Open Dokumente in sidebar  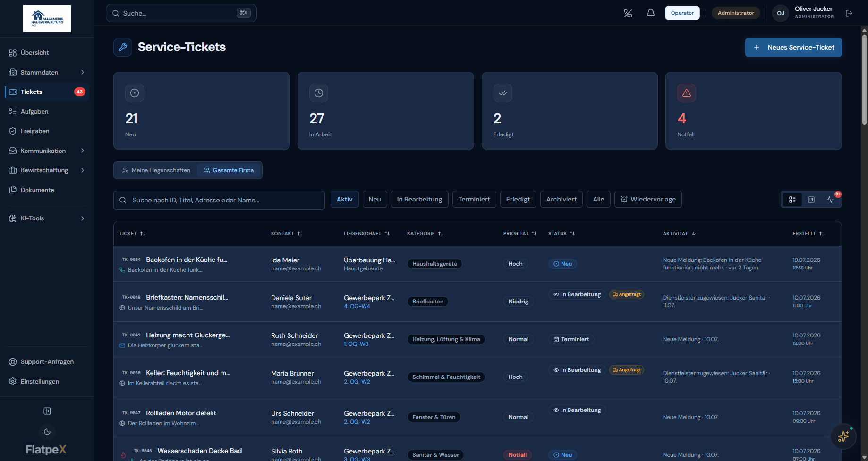pos(47,190)
